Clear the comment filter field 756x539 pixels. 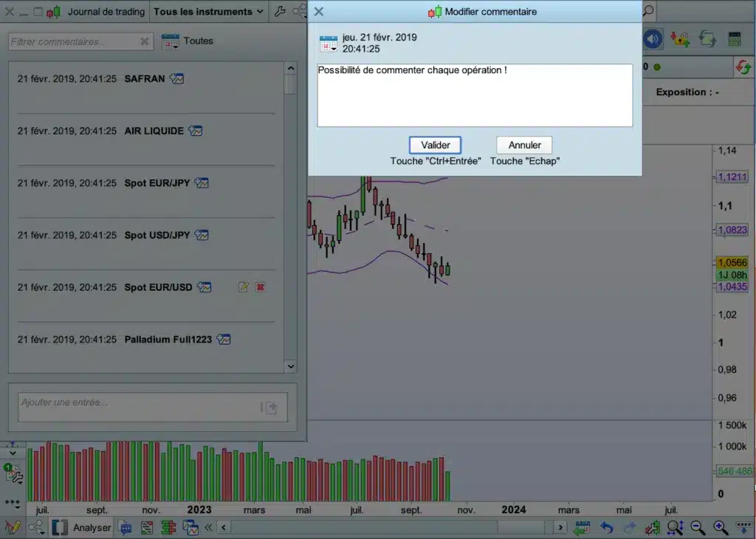(145, 42)
